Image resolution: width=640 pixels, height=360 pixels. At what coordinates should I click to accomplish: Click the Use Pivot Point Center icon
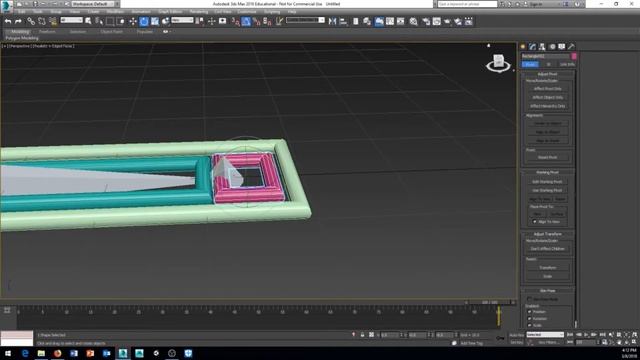pyautogui.click(x=200, y=21)
